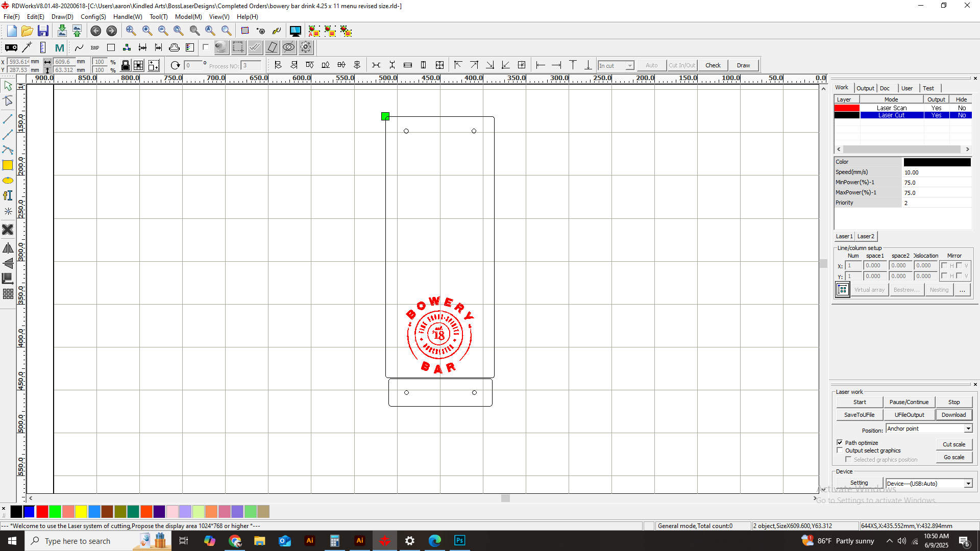This screenshot has width=980, height=551.
Task: Toggle Y row mirror H checkbox
Action: coord(944,275)
